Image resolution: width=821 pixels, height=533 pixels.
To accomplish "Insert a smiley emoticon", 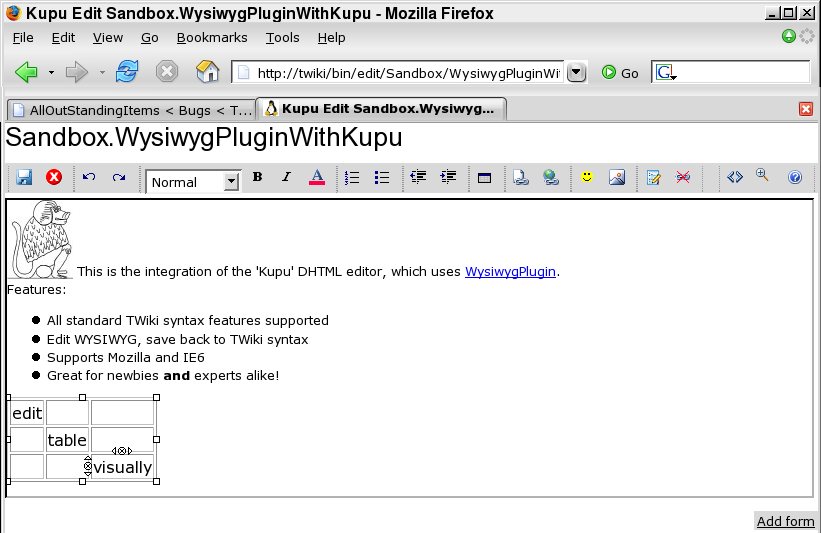I will (587, 177).
